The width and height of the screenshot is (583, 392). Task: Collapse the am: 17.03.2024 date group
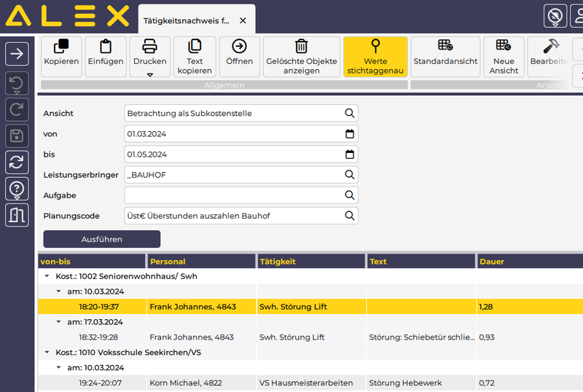[59, 322]
